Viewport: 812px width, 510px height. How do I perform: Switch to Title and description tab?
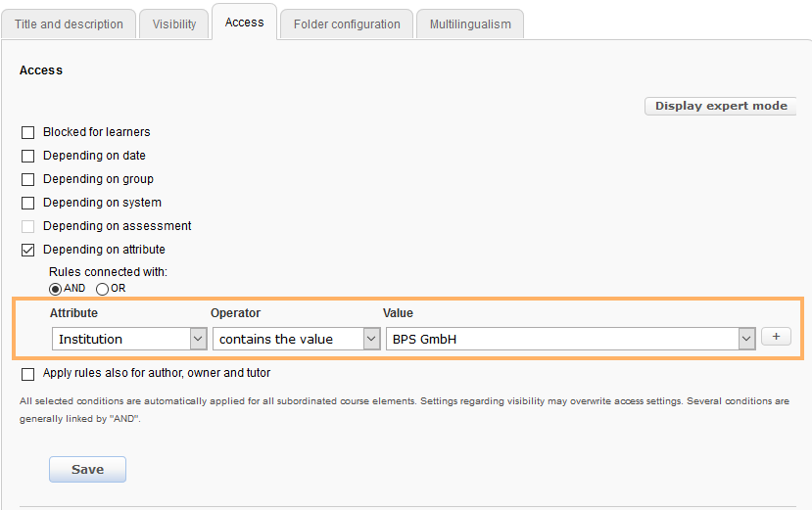click(69, 24)
